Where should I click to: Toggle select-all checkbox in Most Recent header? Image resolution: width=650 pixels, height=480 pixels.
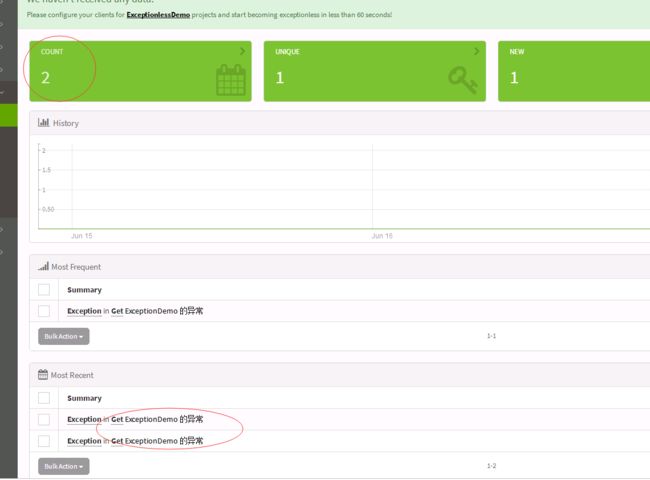pyautogui.click(x=44, y=398)
